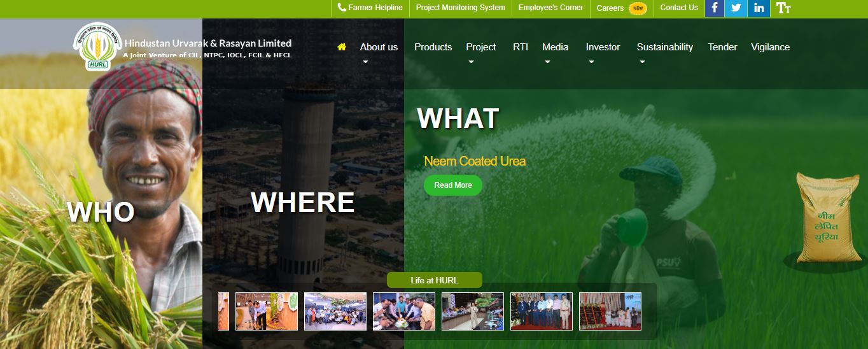Open the Sustainability menu

coord(664,47)
